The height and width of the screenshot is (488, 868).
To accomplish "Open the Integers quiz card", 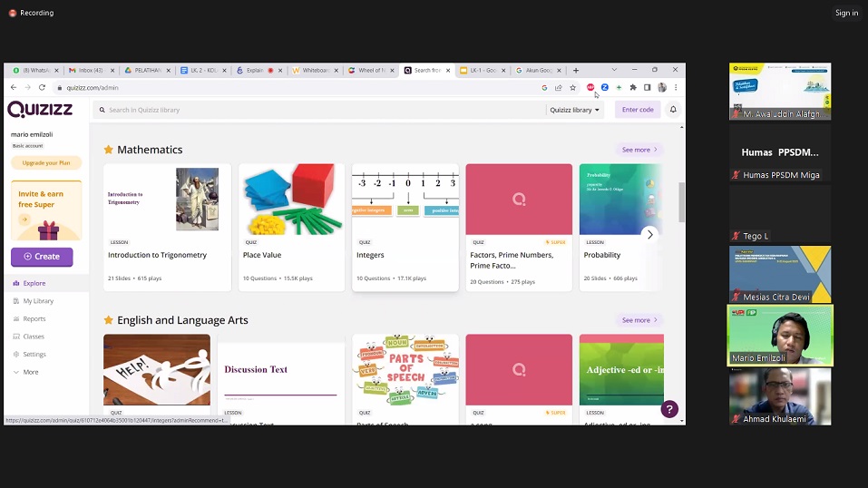I will (x=405, y=227).
